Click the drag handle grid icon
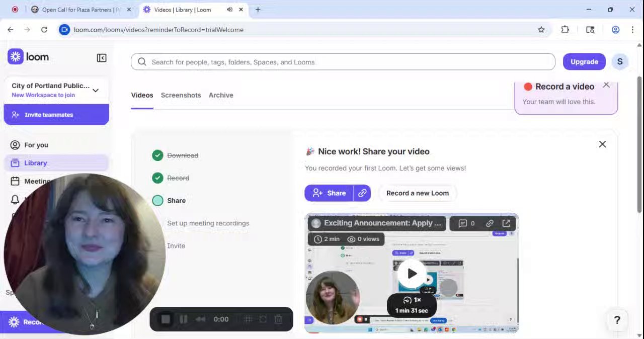The height and width of the screenshot is (339, 644). [248, 319]
